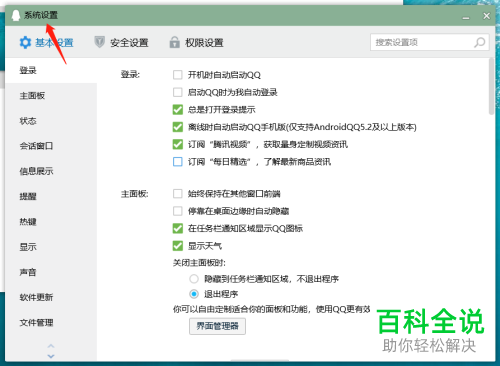Screen dimensions: 500x366
Task: Go to 信息展示 in sidebar
Action: 51,171
